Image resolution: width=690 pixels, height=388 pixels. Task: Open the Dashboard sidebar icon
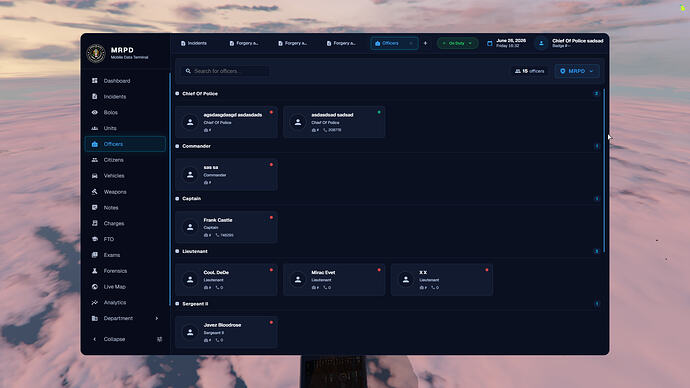(95, 81)
